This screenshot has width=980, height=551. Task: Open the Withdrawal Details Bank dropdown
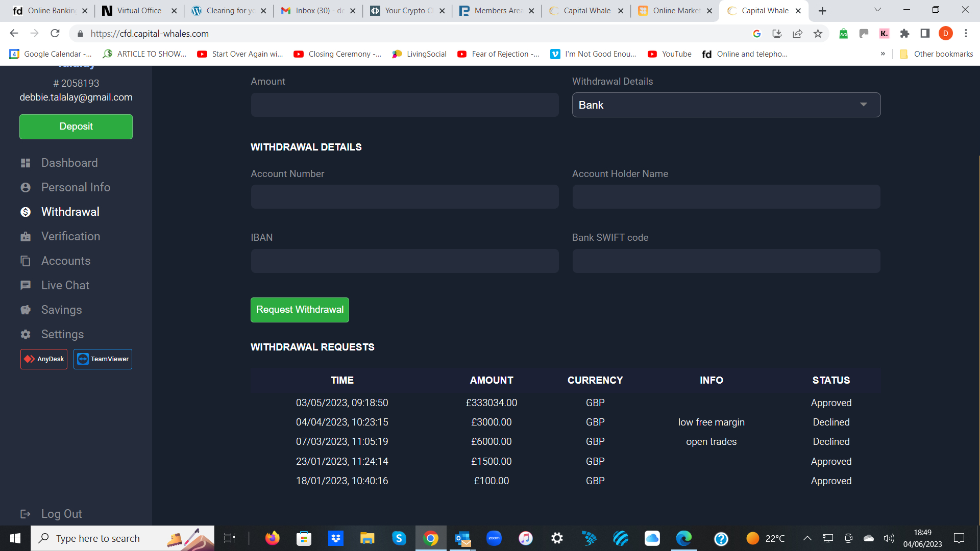pos(726,105)
